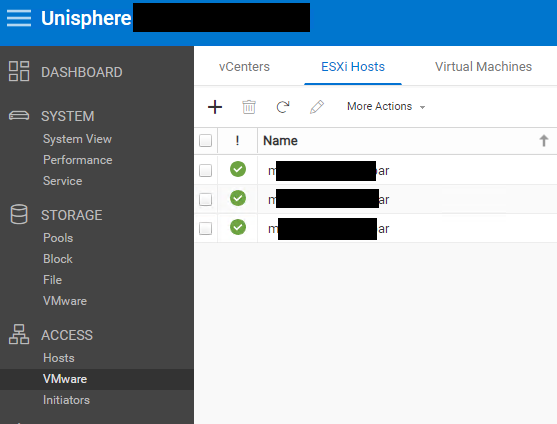
Task: Sort by Name using the arrow
Action: coord(544,141)
